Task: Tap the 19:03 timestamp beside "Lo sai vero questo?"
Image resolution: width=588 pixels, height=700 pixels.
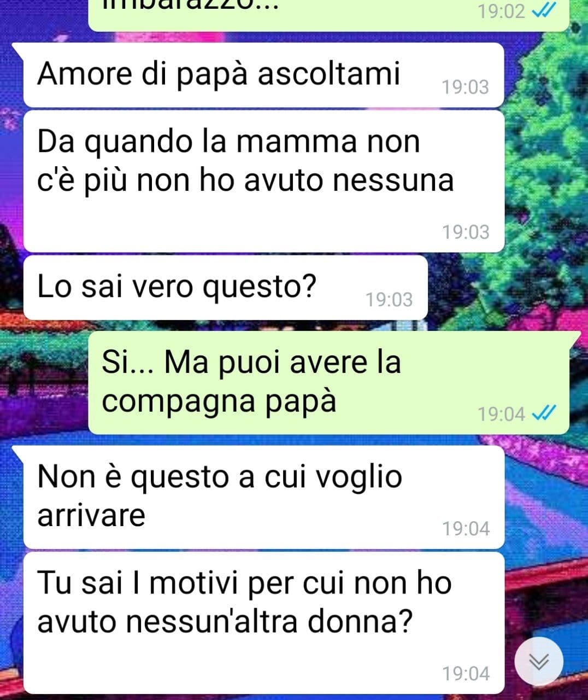Action: [x=389, y=300]
